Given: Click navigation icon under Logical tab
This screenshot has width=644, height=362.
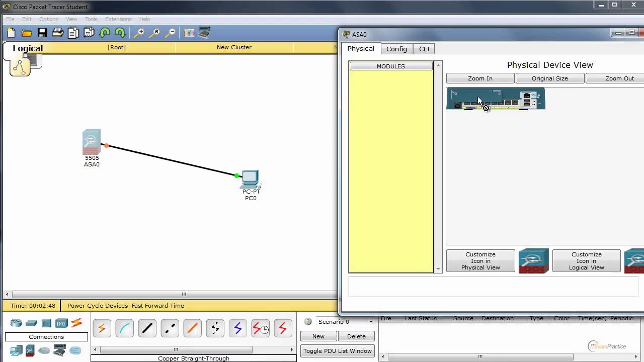Looking at the screenshot, I should click(20, 66).
